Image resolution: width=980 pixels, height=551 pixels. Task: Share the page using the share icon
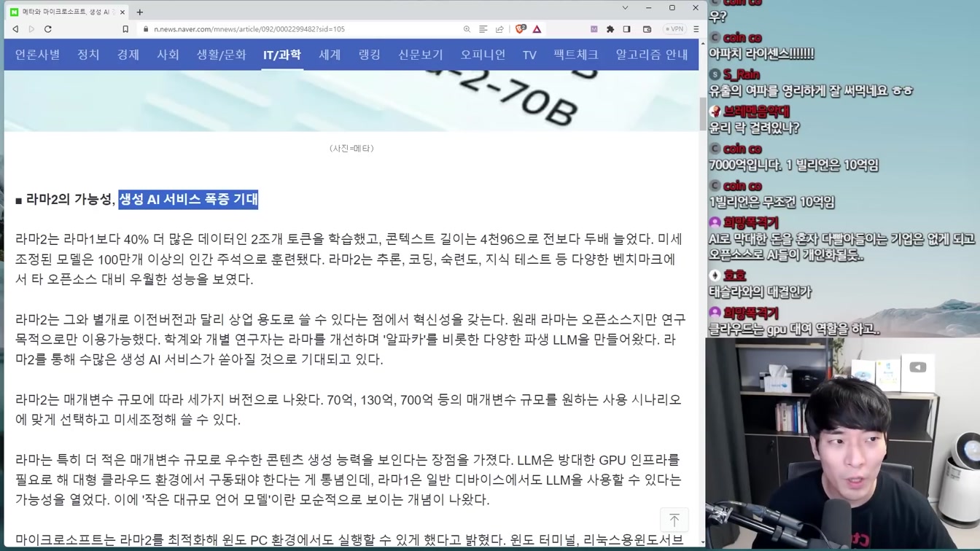coord(499,29)
